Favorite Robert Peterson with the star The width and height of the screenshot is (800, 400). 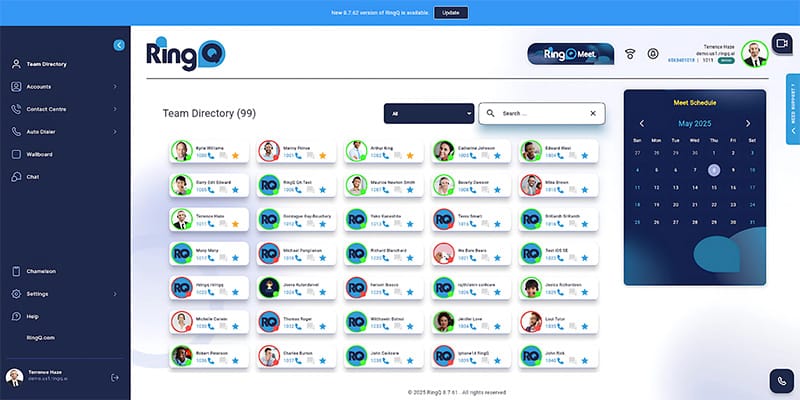point(235,361)
